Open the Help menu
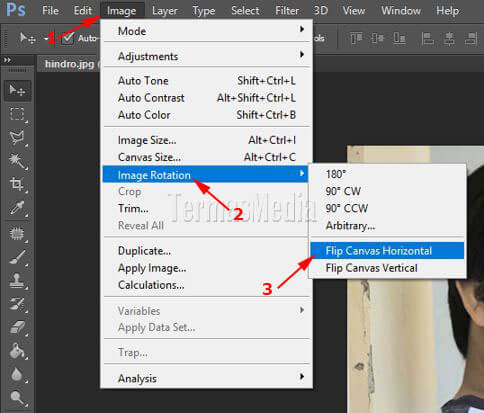484x413 pixels. point(447,11)
